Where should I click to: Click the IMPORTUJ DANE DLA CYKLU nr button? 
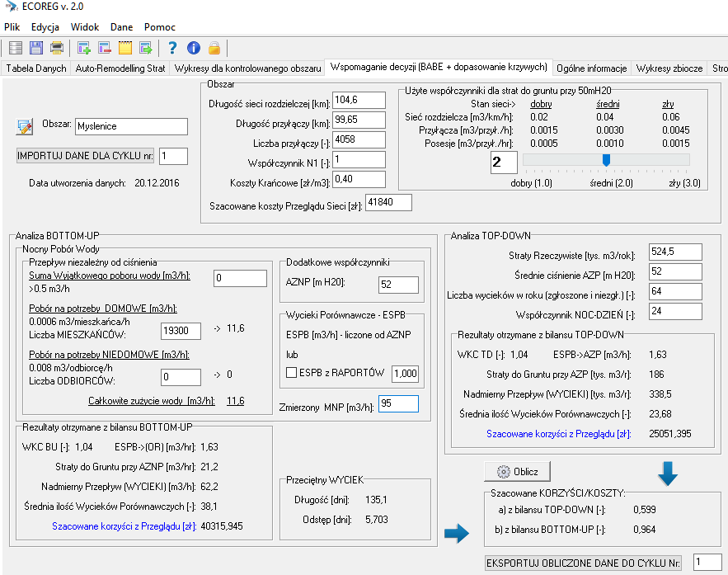point(85,156)
